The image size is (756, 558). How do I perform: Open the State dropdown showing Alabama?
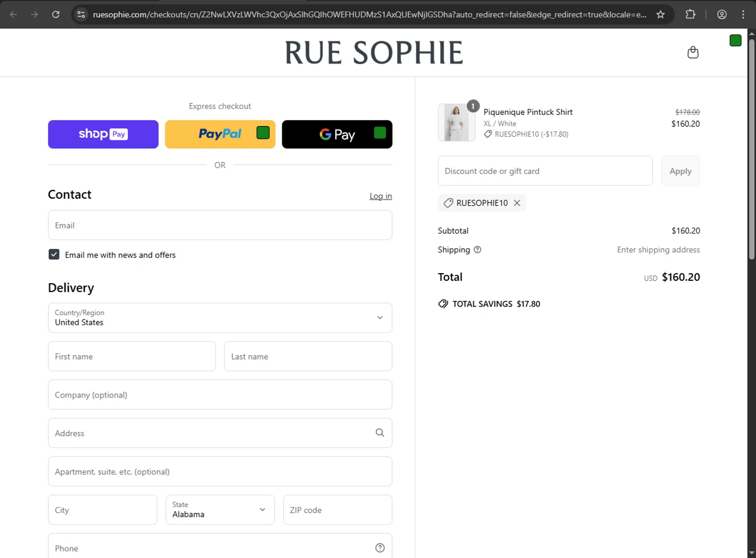[x=220, y=510]
